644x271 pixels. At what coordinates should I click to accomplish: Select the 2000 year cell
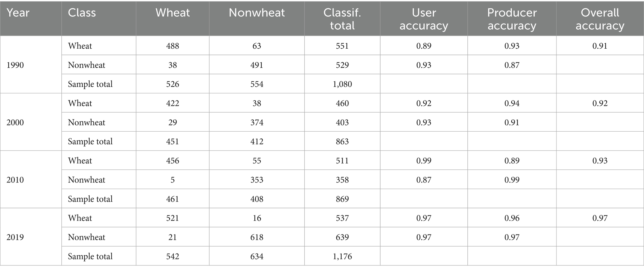coord(15,123)
